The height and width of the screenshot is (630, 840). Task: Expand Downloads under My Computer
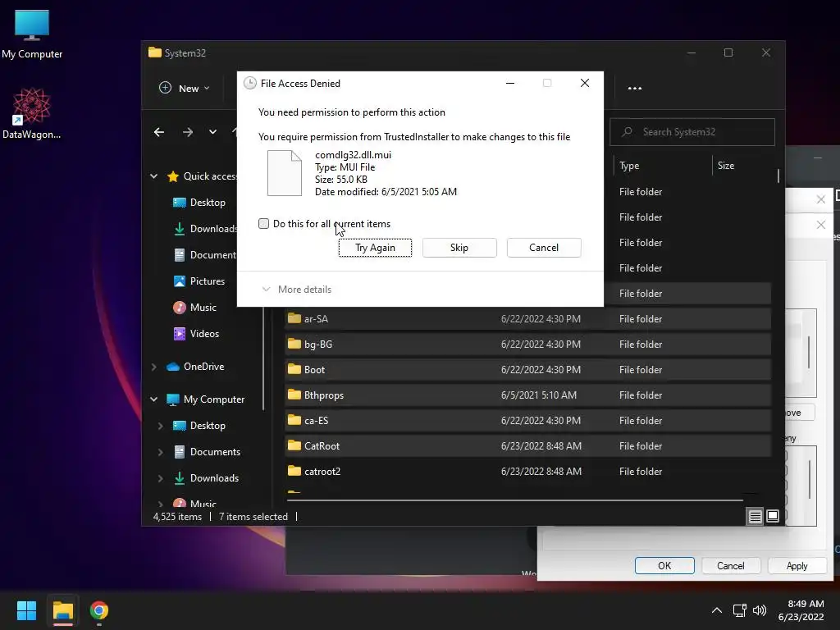pos(160,478)
